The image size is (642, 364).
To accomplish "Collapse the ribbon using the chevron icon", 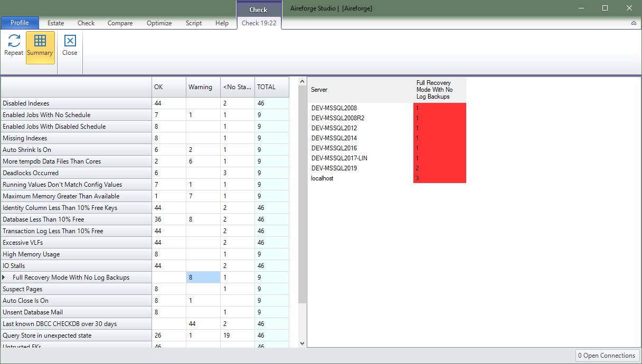I will click(634, 23).
